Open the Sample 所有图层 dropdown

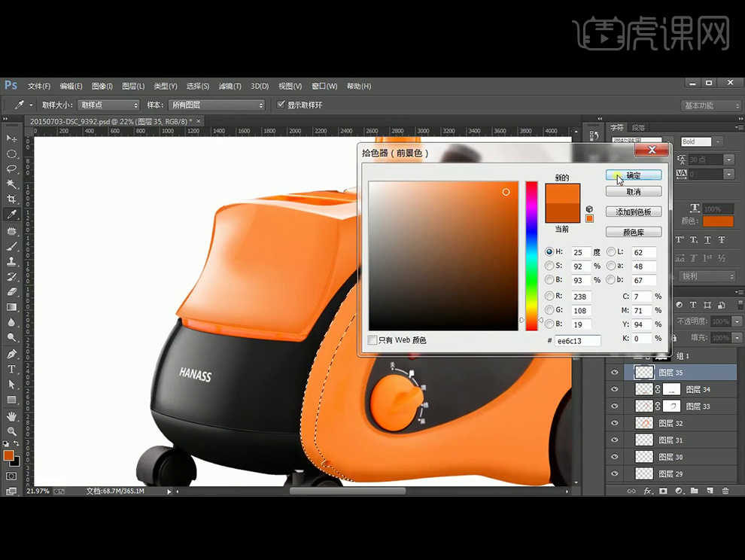(217, 105)
